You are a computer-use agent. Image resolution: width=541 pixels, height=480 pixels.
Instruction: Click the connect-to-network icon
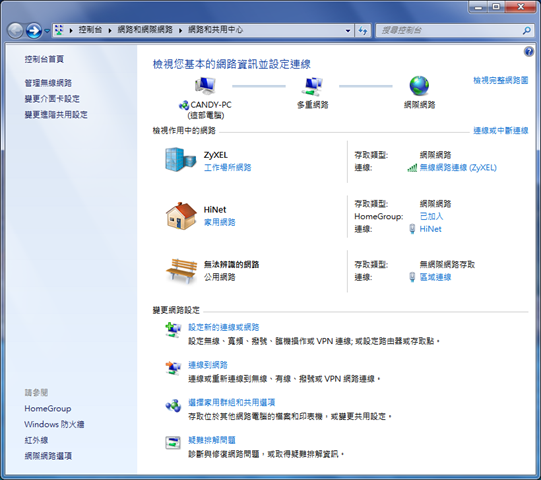click(173, 368)
